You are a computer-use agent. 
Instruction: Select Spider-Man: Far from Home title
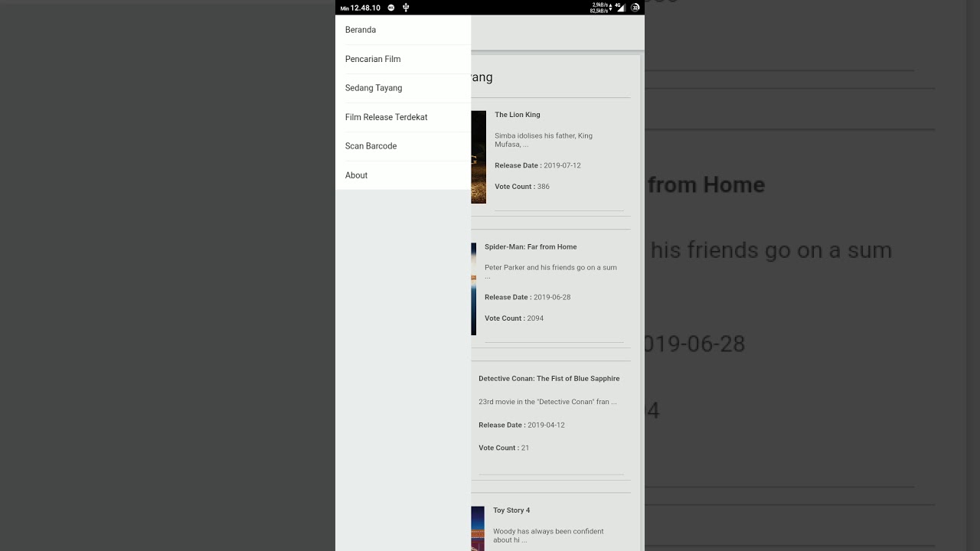(x=531, y=246)
